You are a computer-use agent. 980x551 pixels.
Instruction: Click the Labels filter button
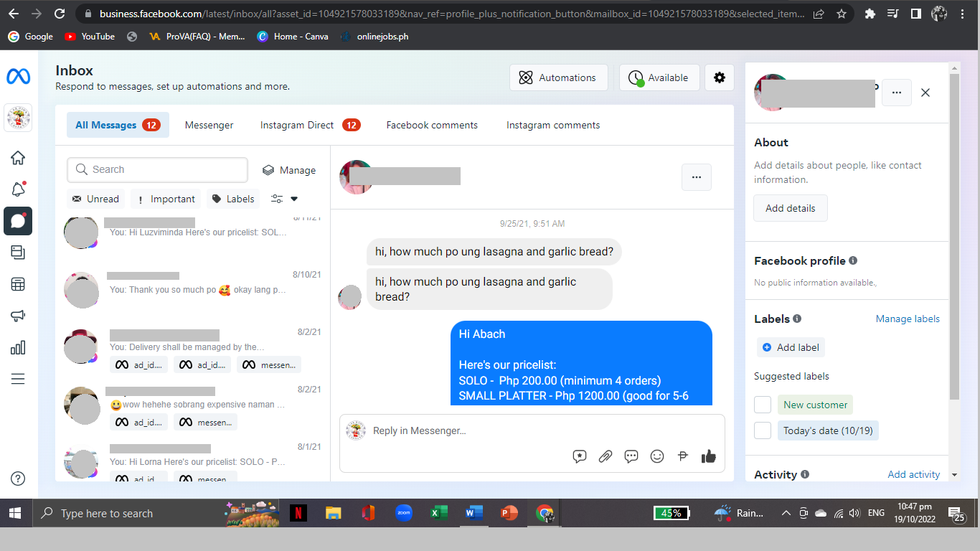(x=233, y=199)
